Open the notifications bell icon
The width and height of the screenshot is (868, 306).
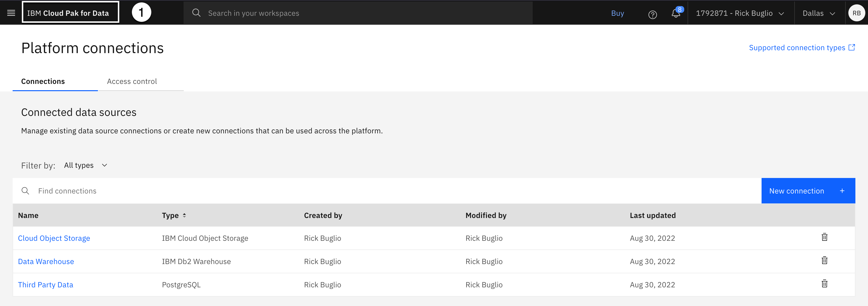[x=675, y=14]
